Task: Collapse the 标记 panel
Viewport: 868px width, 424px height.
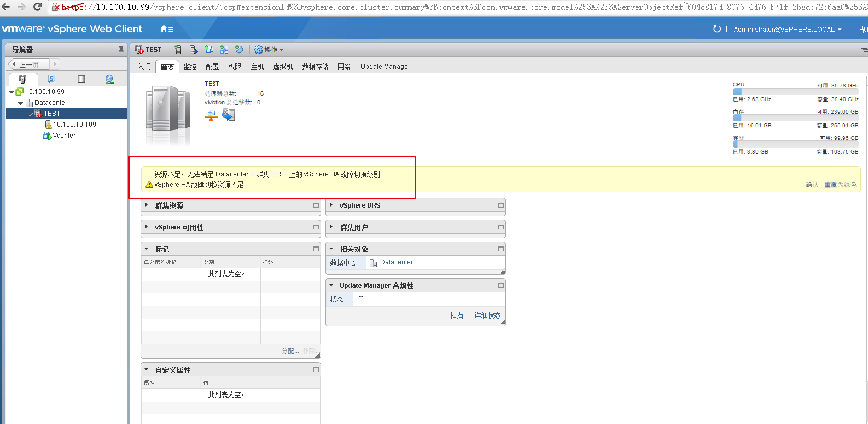Action: [147, 249]
